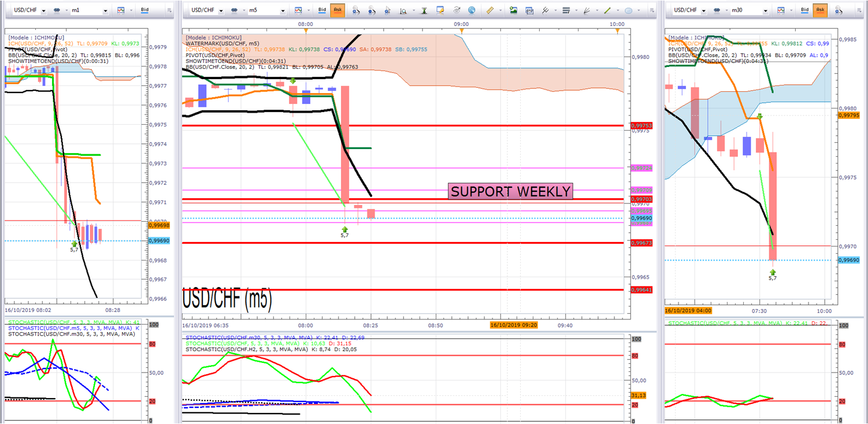
Task: Click the 0,99795 orange price tag on m30 chart
Action: point(848,116)
